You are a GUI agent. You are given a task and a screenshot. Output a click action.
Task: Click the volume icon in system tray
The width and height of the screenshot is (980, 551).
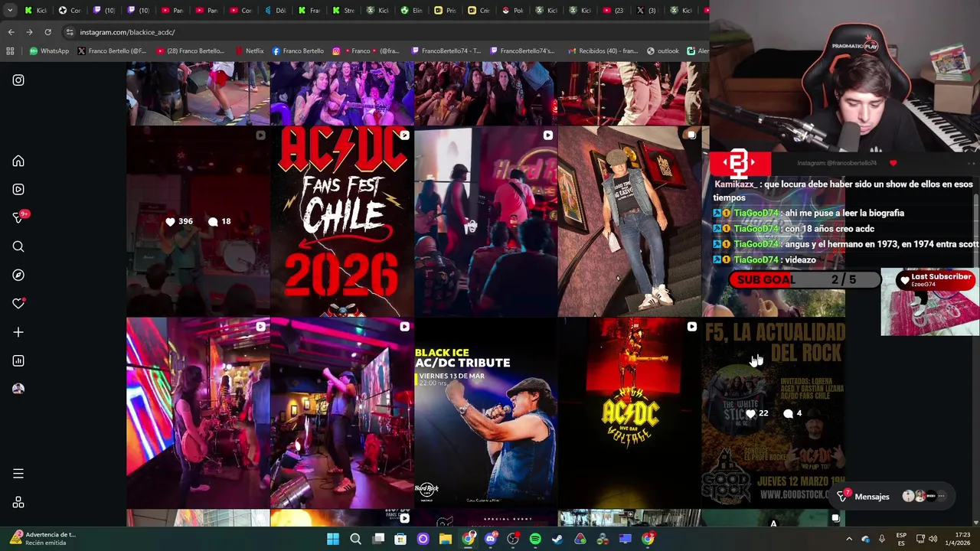click(933, 539)
